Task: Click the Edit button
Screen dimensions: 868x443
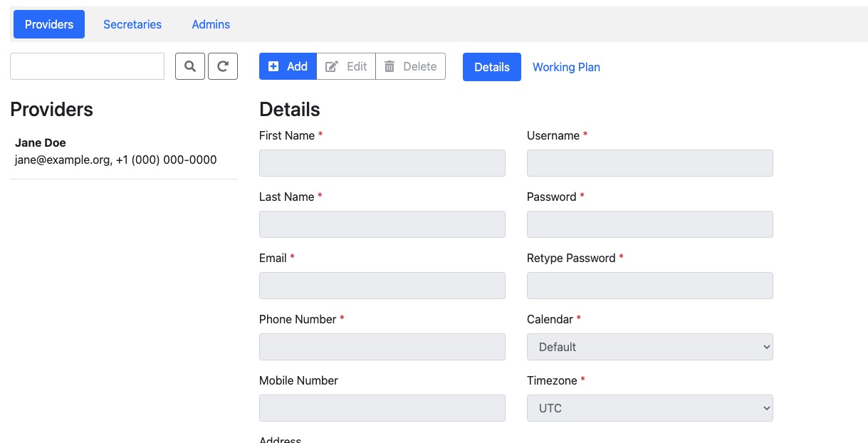Action: 345,66
